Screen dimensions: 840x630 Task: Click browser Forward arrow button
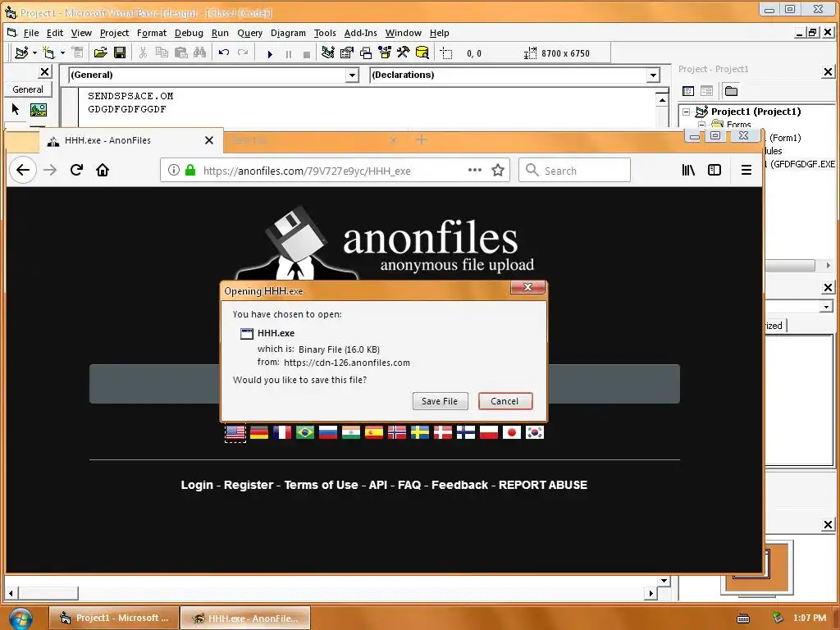pos(50,170)
